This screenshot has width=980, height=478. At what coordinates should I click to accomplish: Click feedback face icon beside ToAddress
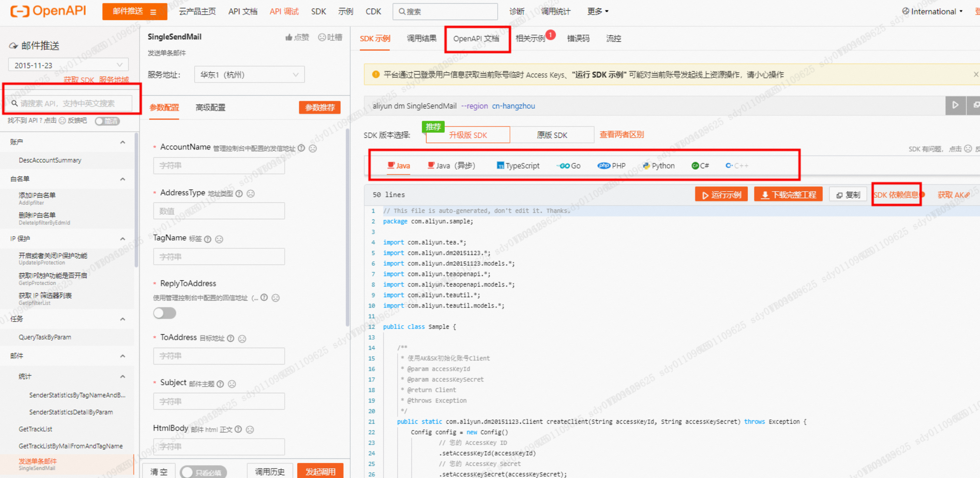242,338
